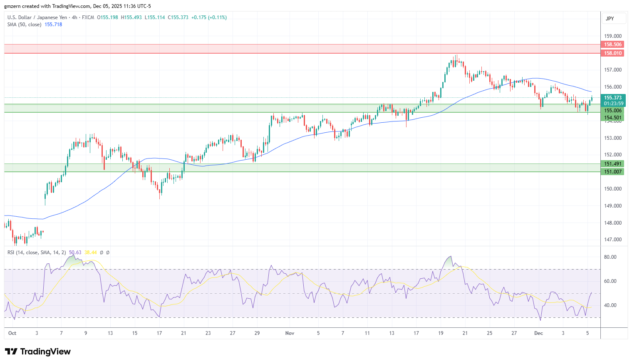Select the green support zone near 151
Image resolution: width=632 pixels, height=364 pixels.
[x=302, y=168]
